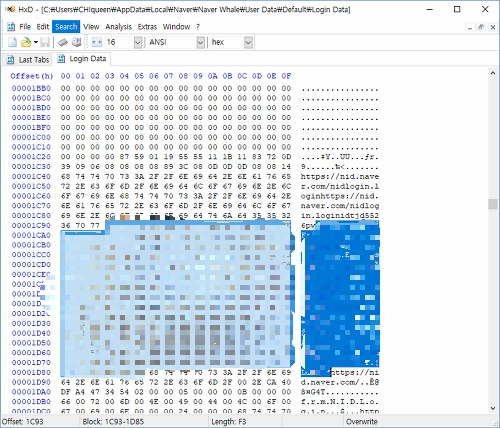Click the vertical scrollbar thumb
Screen dimensions: 500x428
(493, 204)
